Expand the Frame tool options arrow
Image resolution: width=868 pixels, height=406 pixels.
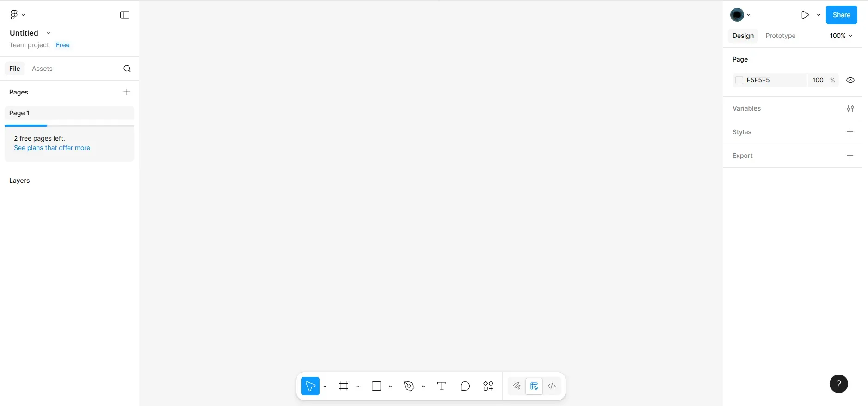[357, 387]
